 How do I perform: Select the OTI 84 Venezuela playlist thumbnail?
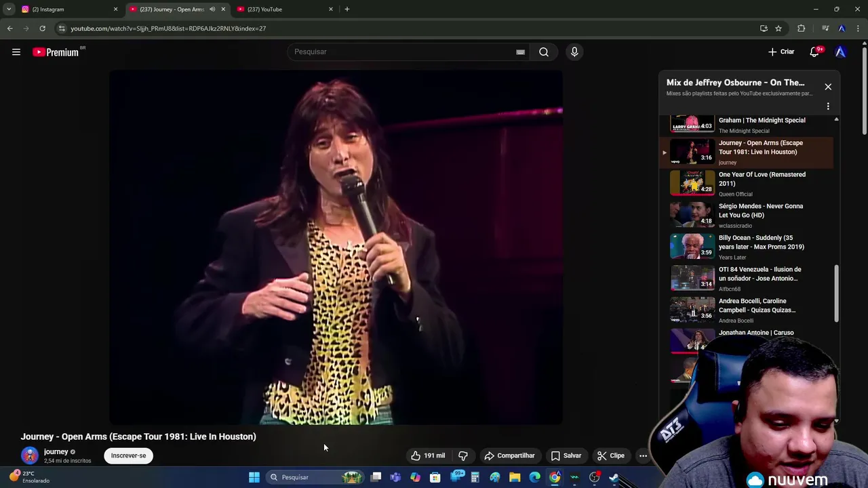[692, 278]
